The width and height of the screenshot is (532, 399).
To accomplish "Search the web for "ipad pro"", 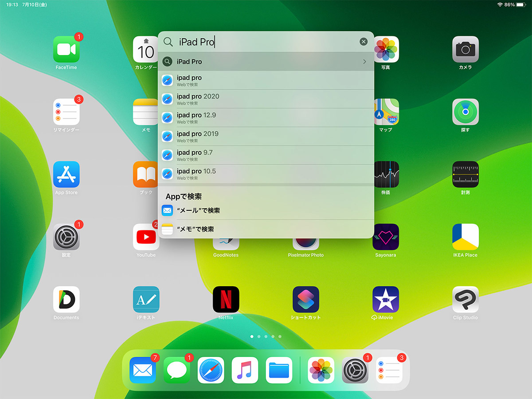I will coord(266,80).
